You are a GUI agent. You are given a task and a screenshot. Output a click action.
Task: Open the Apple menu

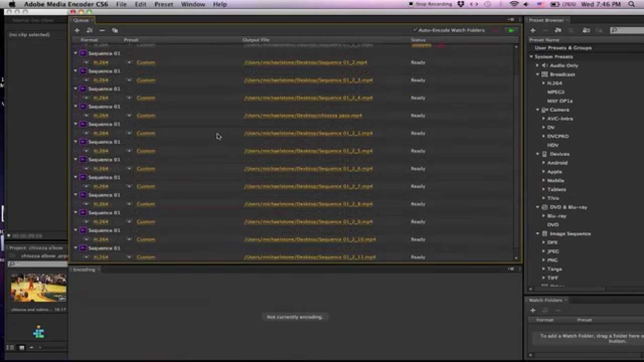coord(12,4)
